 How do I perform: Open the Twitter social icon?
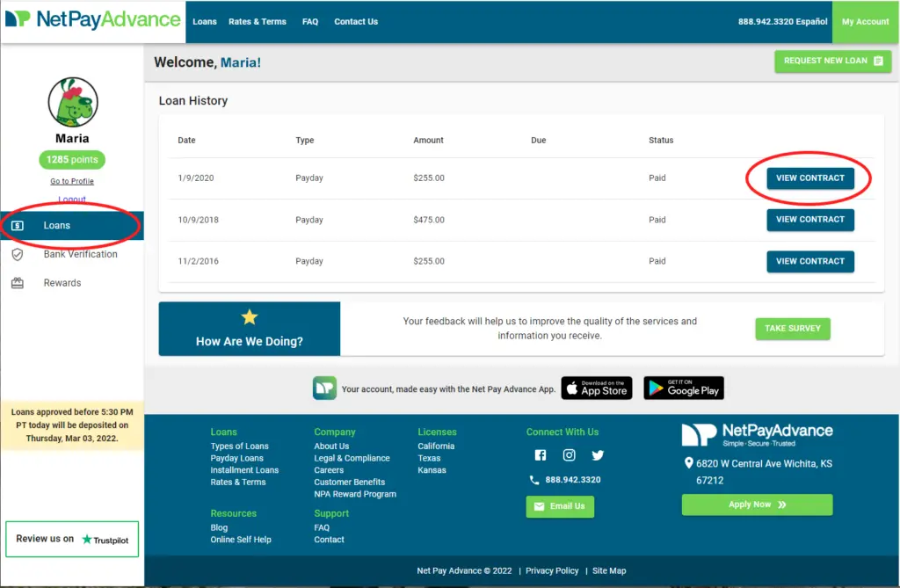(598, 455)
